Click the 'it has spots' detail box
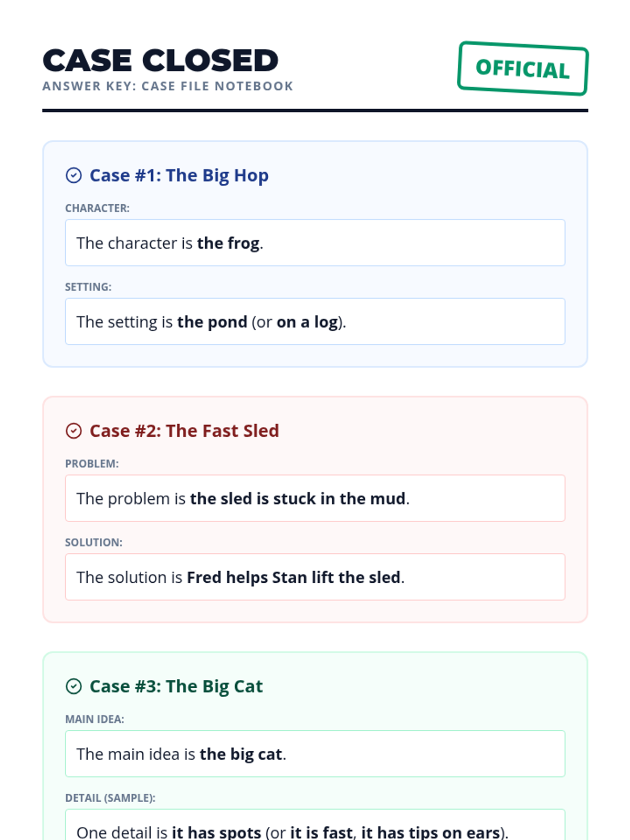 (315, 829)
